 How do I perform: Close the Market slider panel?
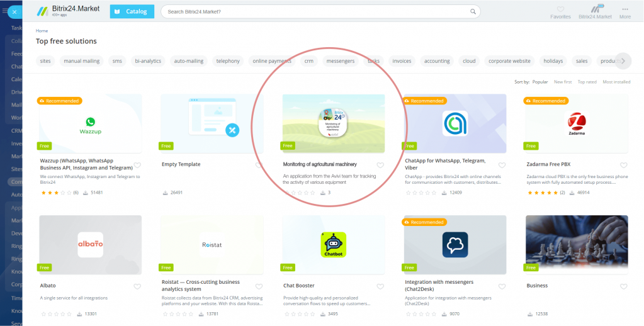14,12
